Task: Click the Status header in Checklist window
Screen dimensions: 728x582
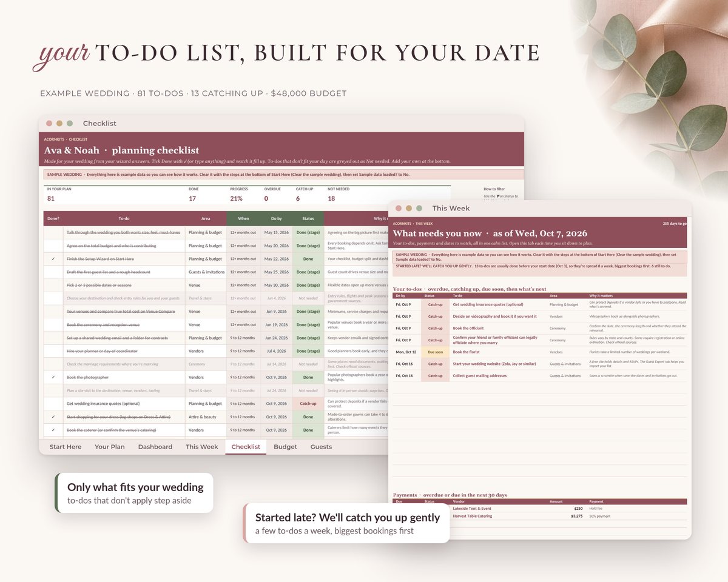Action: tap(308, 218)
